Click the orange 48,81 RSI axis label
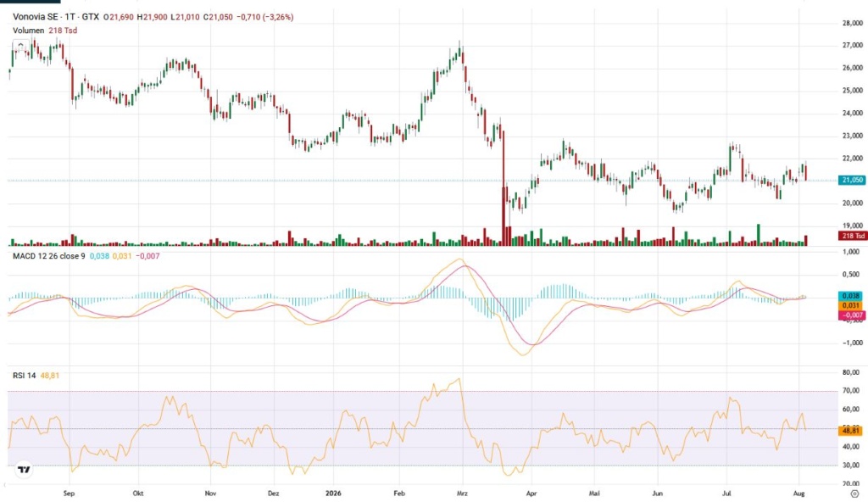Viewport: 868px width, 502px height. tap(851, 431)
